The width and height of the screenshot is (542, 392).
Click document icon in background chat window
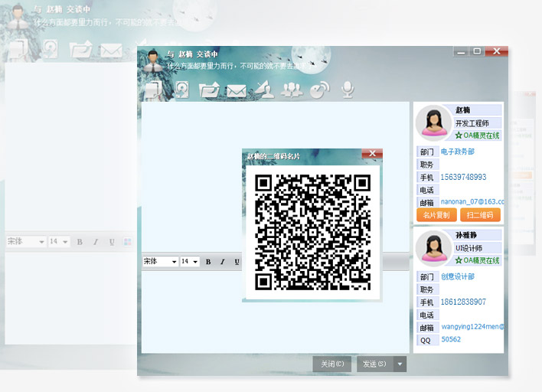coord(20,50)
